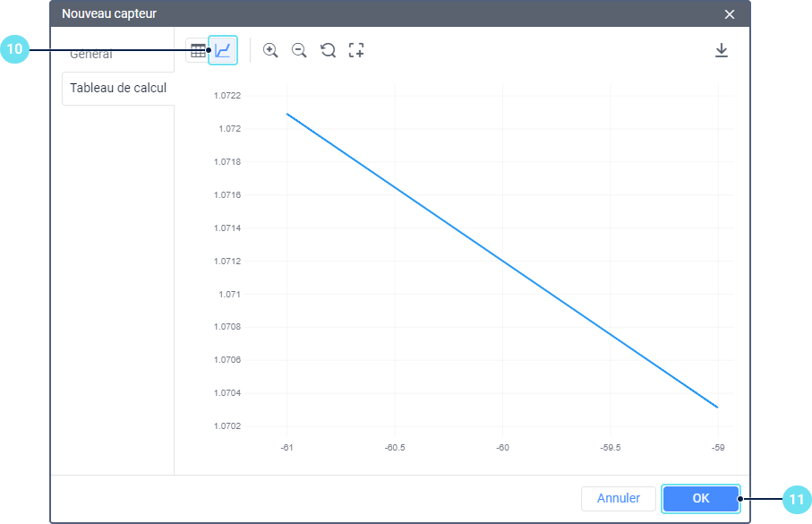Zoom in on the chart

pos(270,50)
